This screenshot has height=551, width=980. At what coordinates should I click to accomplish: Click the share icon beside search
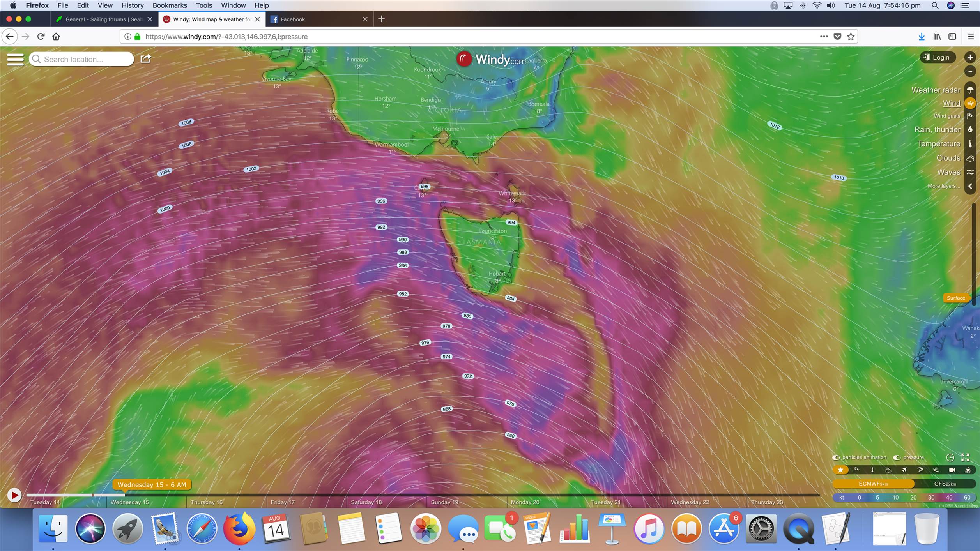click(x=145, y=59)
